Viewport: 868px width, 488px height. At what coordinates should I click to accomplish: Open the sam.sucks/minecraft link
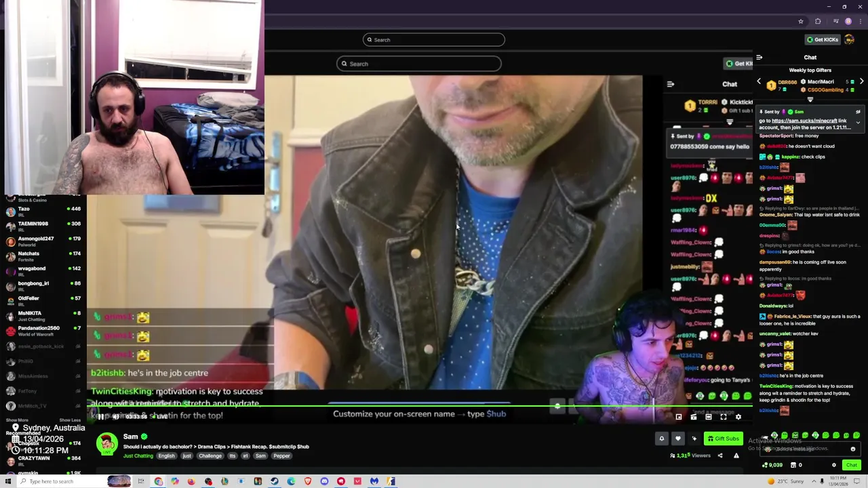tap(804, 121)
